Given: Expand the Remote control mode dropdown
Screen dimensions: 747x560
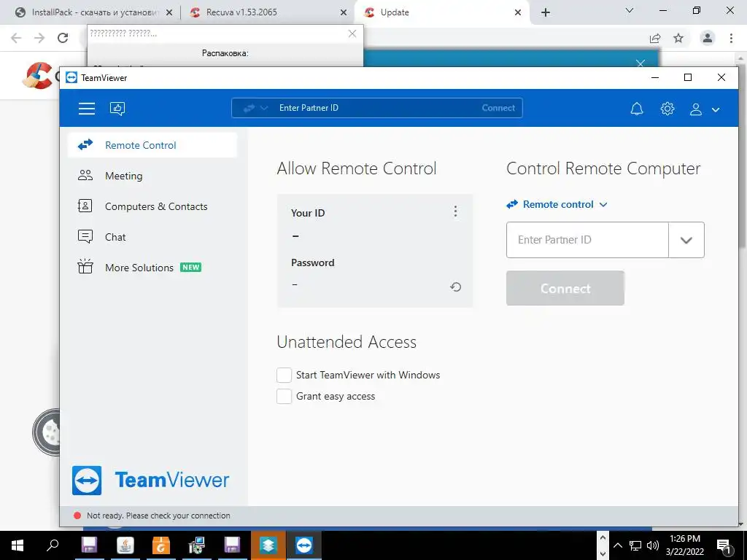Looking at the screenshot, I should tap(557, 204).
